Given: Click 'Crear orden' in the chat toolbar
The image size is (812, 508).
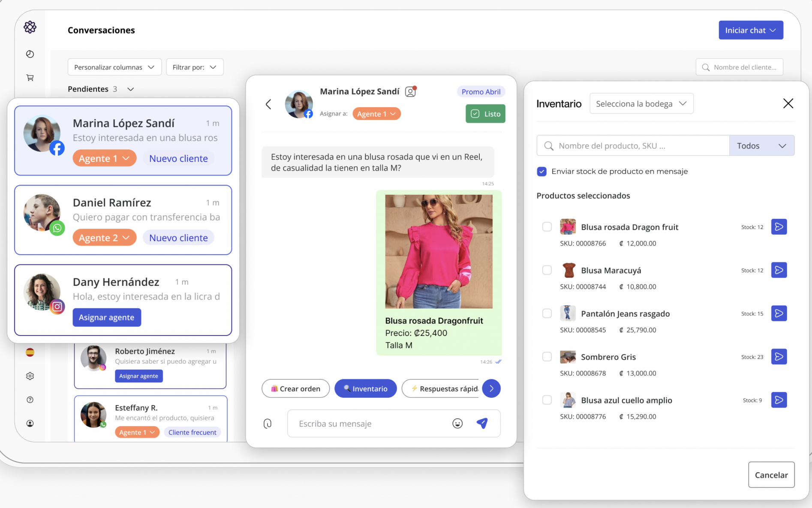Looking at the screenshot, I should (295, 388).
